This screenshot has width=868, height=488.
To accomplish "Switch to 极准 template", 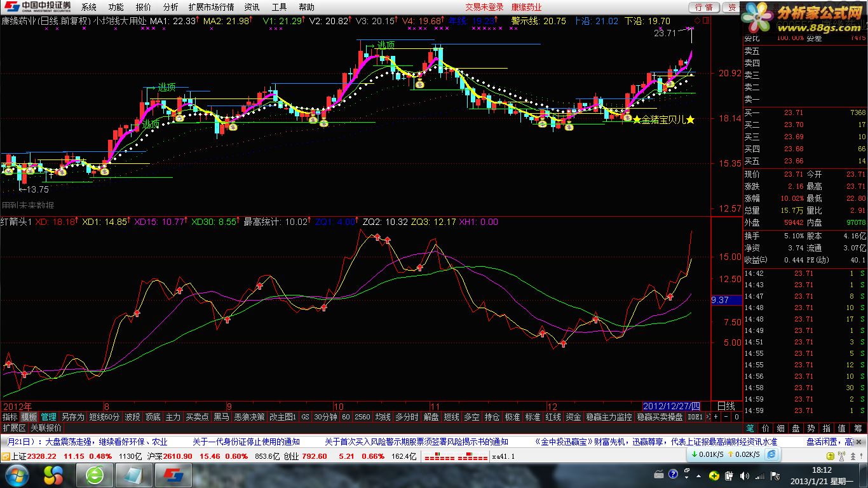I will click(512, 417).
